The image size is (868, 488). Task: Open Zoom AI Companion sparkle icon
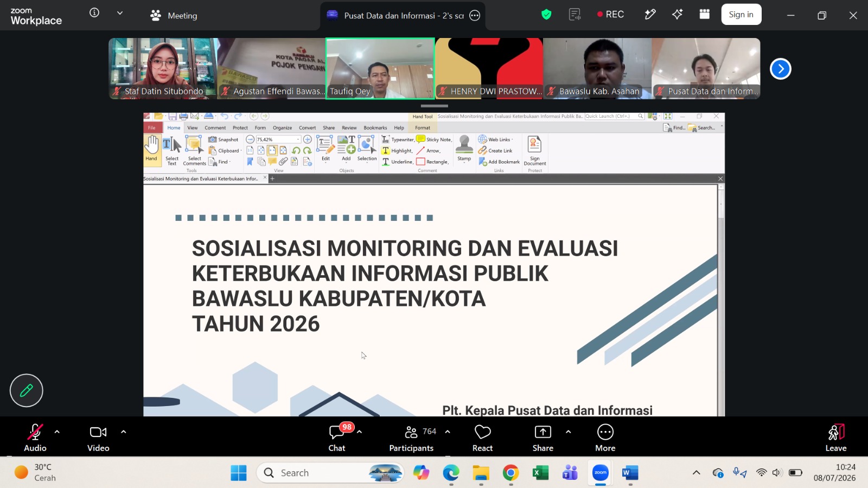(x=677, y=15)
